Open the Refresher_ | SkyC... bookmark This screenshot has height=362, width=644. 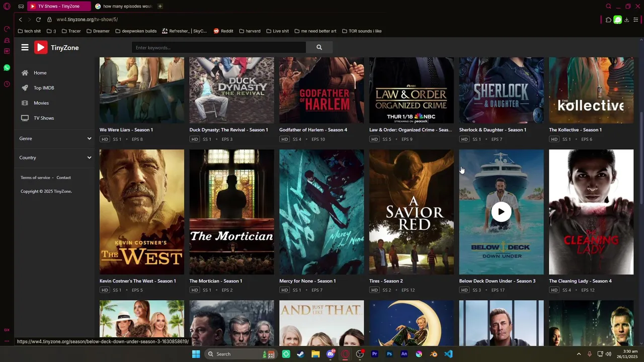point(184,31)
